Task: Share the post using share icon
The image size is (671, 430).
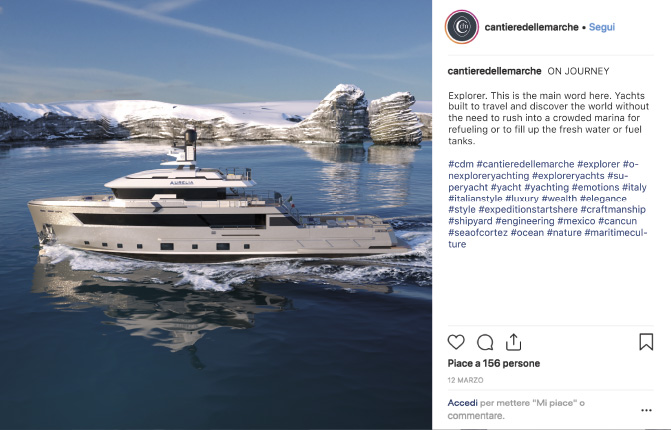Action: coord(514,342)
